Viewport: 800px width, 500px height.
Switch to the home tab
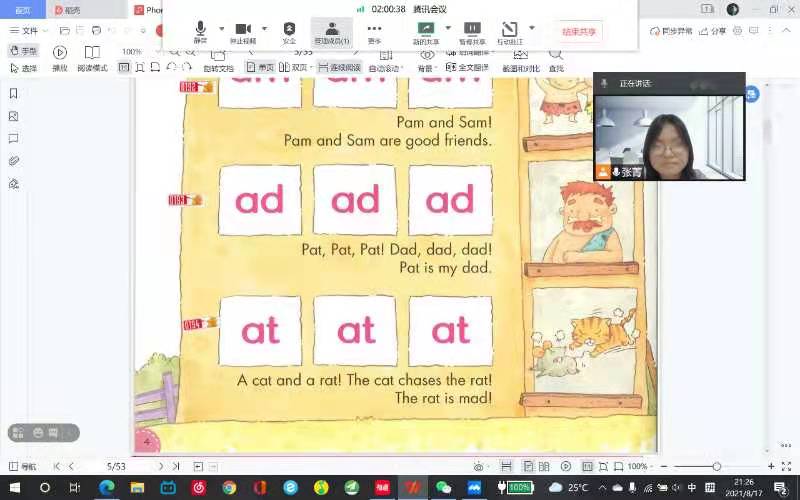coord(22,10)
